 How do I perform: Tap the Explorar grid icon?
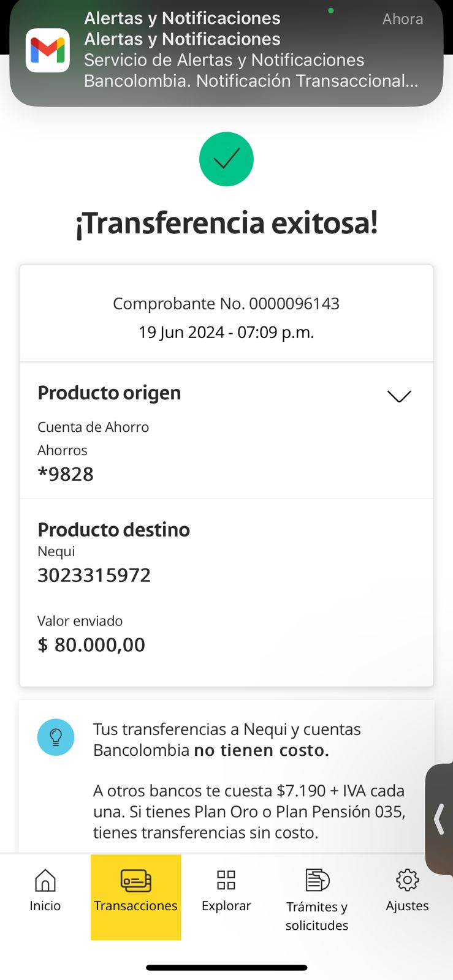[226, 880]
